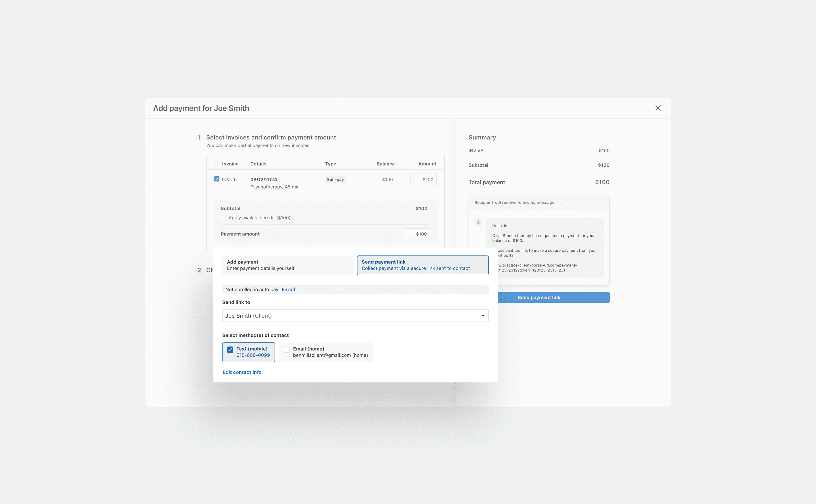Close the Add payment dialog
This screenshot has width=816, height=504.
point(658,108)
